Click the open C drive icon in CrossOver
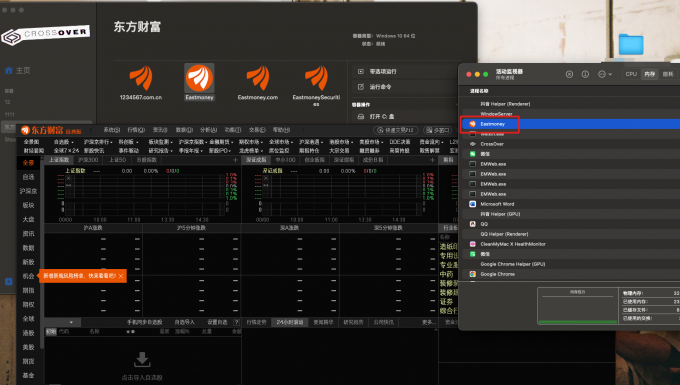This screenshot has height=385, width=680. point(360,116)
